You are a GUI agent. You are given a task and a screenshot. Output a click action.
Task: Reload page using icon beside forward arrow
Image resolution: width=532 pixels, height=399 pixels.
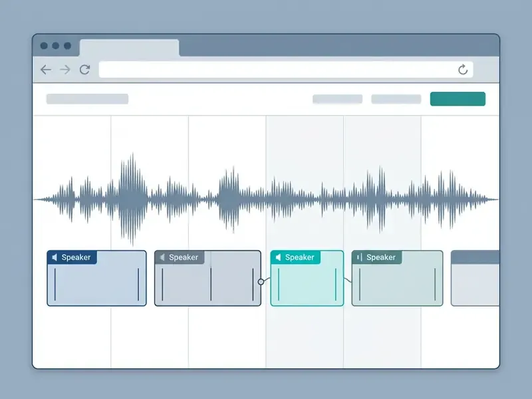pos(84,70)
